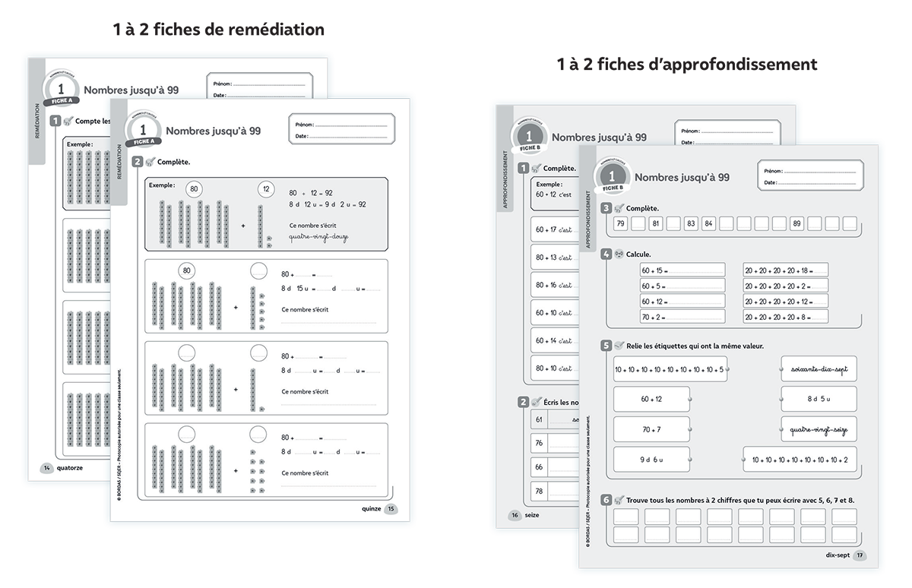Image resolution: width=912 pixels, height=588 pixels.
Task: Click the exercise 6 number badge
Action: click(x=606, y=500)
